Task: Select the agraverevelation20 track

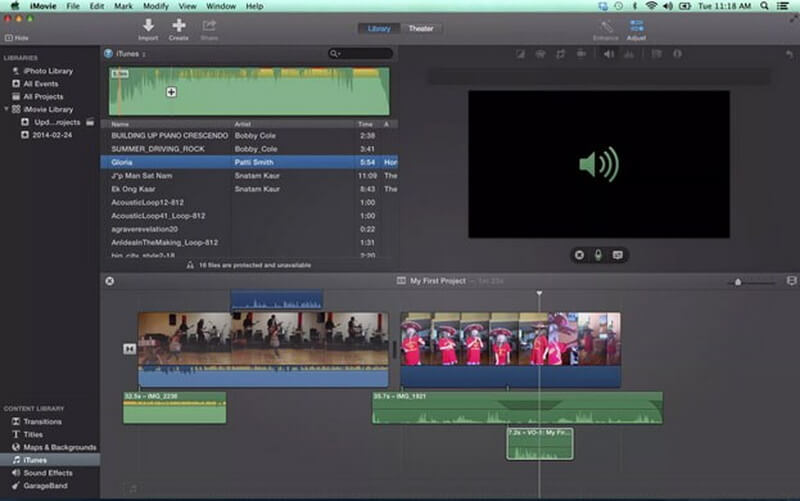Action: pyautogui.click(x=249, y=229)
